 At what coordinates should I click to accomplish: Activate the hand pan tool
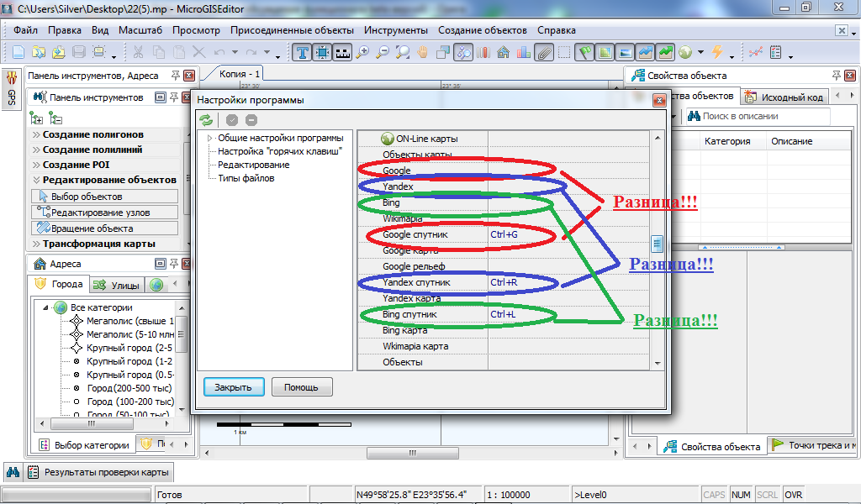pos(423,52)
